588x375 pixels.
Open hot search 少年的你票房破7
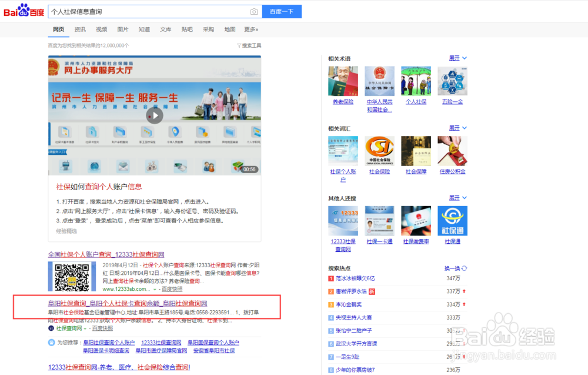355,370
